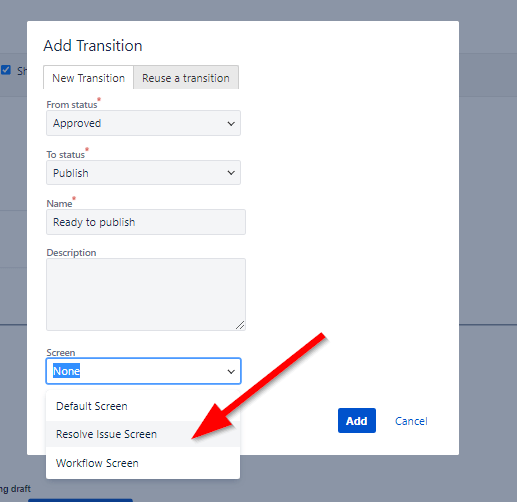
Task: Click the Screen field label
Action: coord(61,352)
